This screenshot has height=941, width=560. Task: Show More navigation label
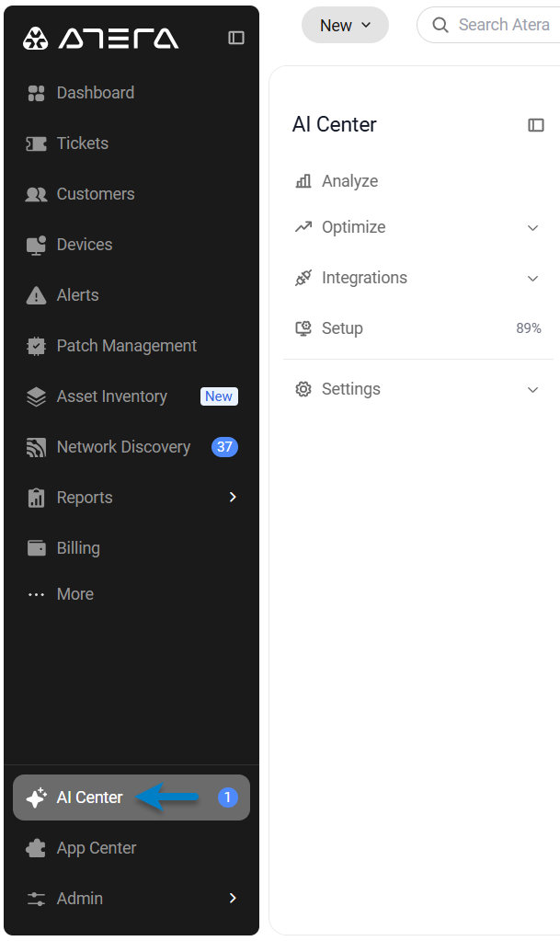(x=75, y=594)
